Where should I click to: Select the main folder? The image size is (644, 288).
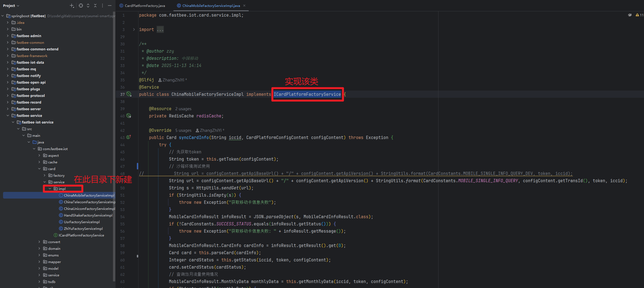tap(34, 135)
